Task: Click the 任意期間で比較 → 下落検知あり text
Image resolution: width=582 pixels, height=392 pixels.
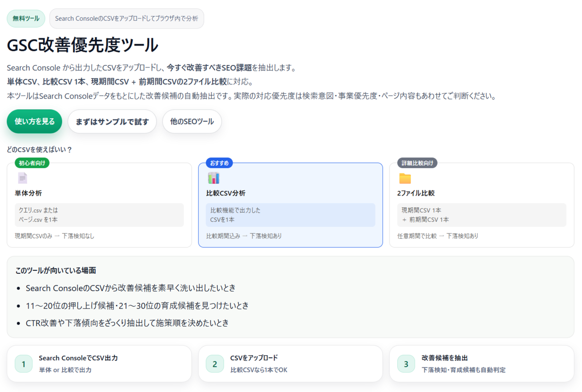Action: point(437,236)
